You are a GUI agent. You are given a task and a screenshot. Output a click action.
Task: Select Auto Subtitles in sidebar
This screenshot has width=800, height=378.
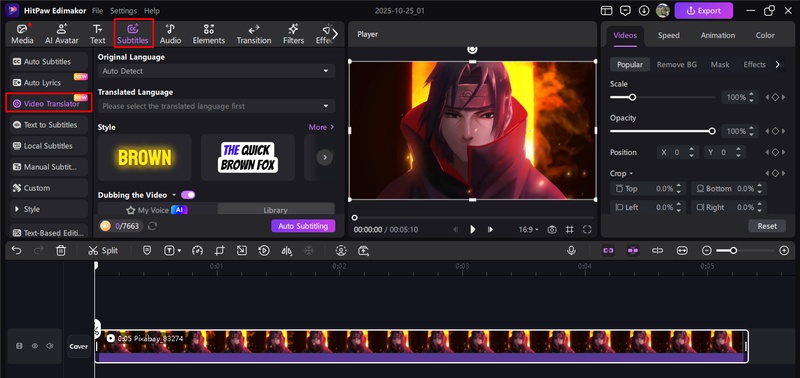(x=48, y=61)
